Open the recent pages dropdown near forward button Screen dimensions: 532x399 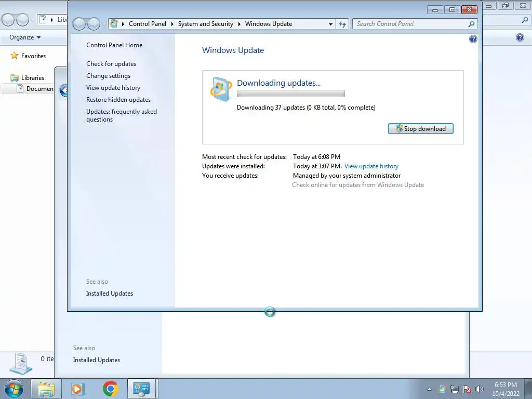104,24
